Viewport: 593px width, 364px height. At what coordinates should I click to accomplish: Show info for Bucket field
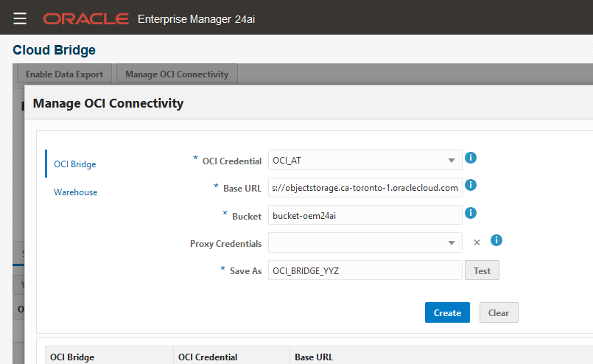point(471,213)
